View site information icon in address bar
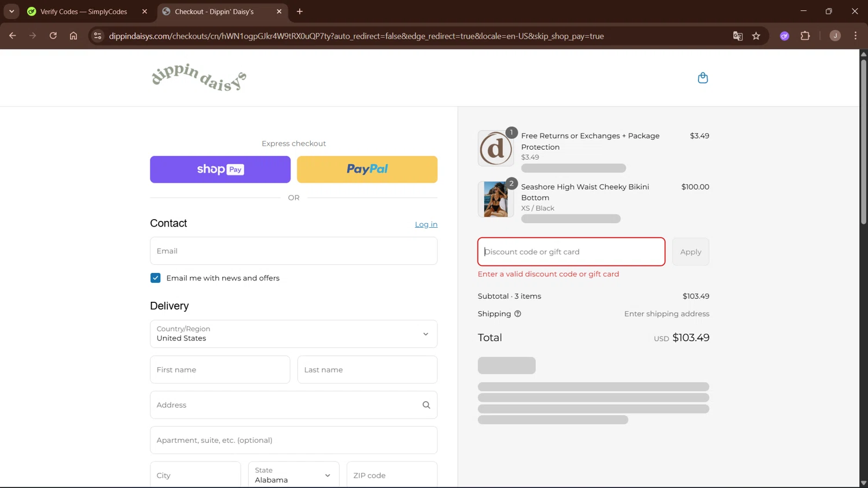Screen dimensions: 868x488 [x=98, y=36]
